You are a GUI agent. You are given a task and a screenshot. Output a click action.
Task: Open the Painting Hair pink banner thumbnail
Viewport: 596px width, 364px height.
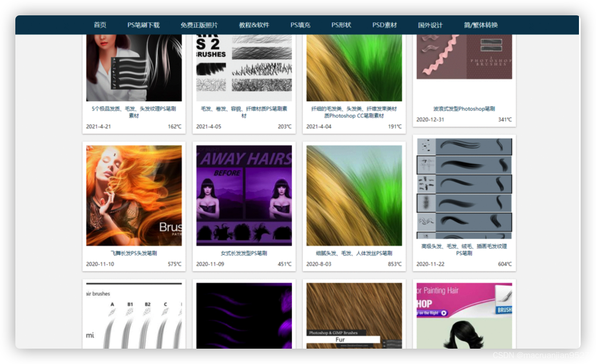point(464,315)
